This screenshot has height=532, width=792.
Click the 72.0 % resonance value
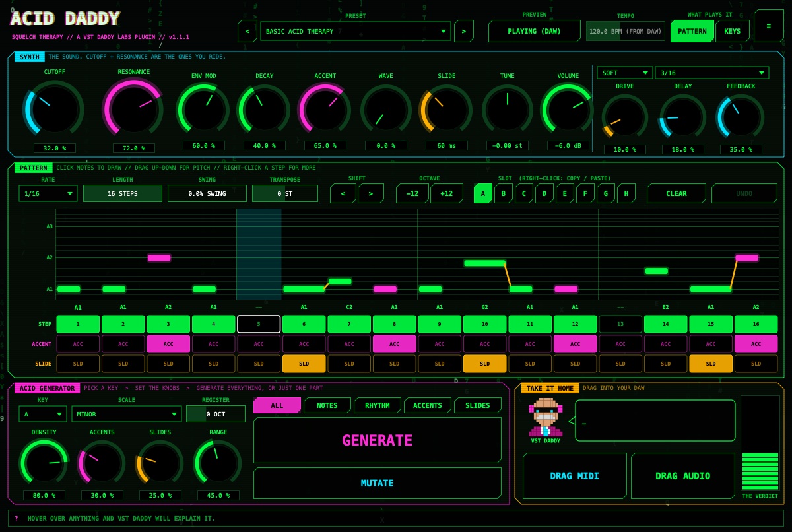coord(133,148)
